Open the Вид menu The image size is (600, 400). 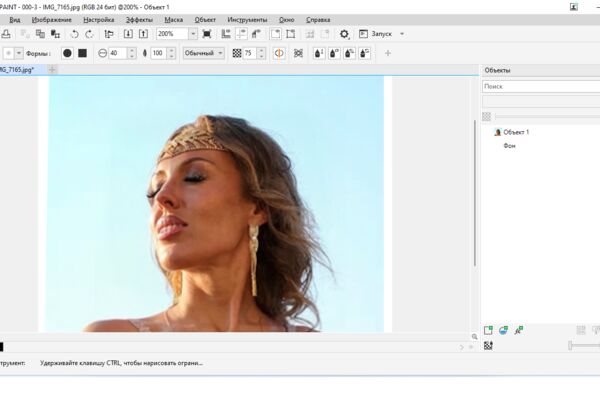[x=15, y=20]
